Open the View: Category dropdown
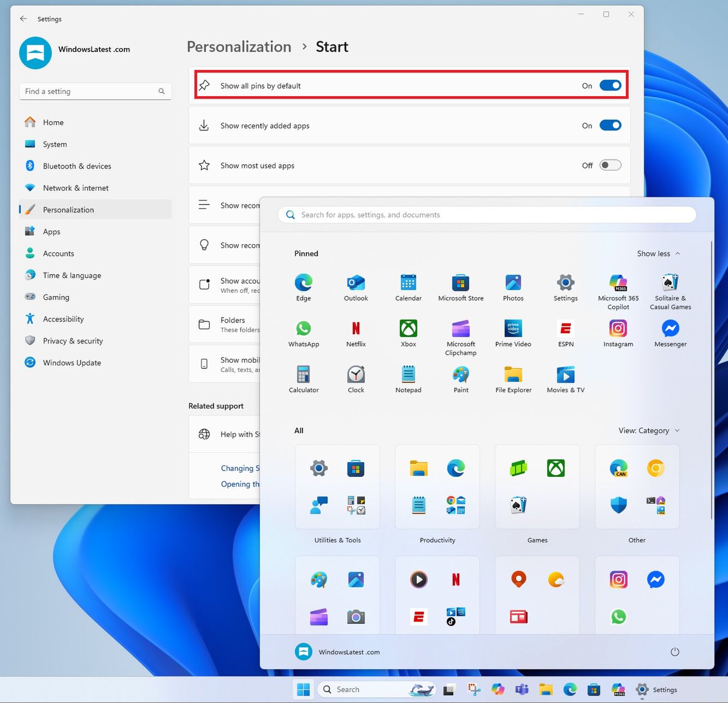Viewport: 728px width, 703px height. (648, 430)
